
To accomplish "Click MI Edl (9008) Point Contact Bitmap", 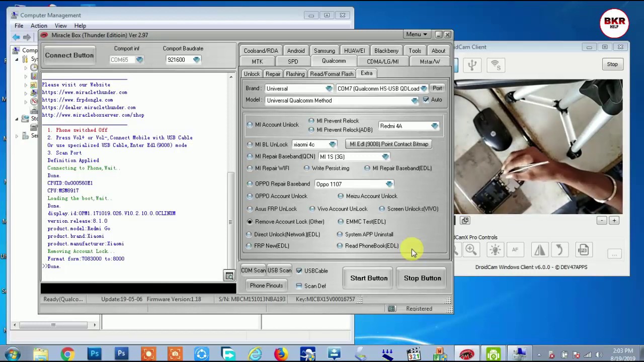I will [x=389, y=144].
